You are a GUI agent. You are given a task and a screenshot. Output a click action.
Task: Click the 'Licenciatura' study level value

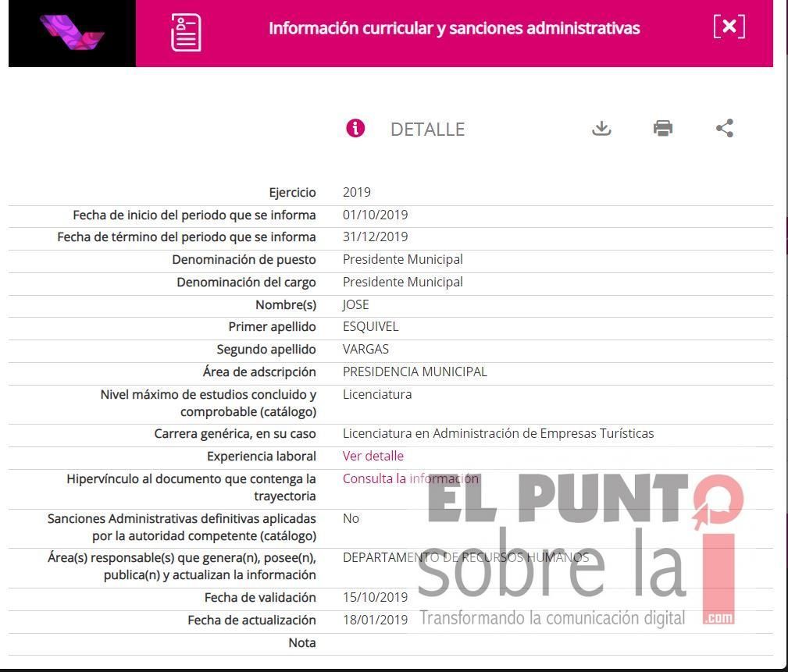pyautogui.click(x=377, y=395)
